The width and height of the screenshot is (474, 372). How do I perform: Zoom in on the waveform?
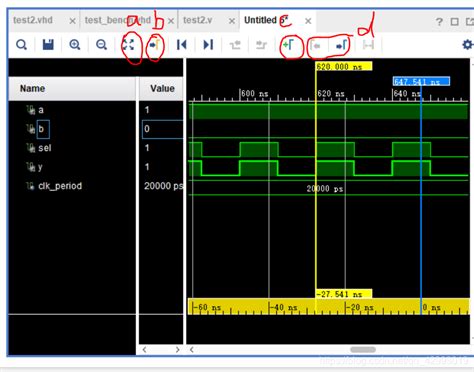(x=75, y=45)
